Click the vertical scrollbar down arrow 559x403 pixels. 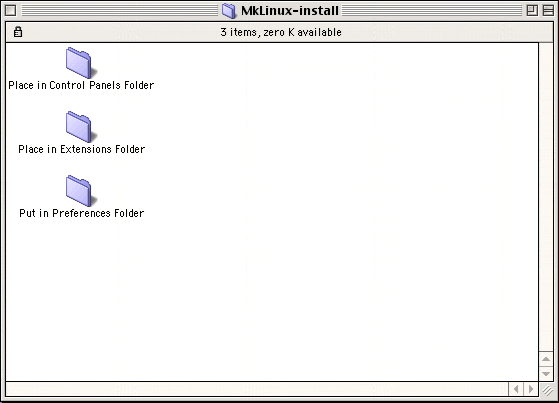[x=546, y=374]
